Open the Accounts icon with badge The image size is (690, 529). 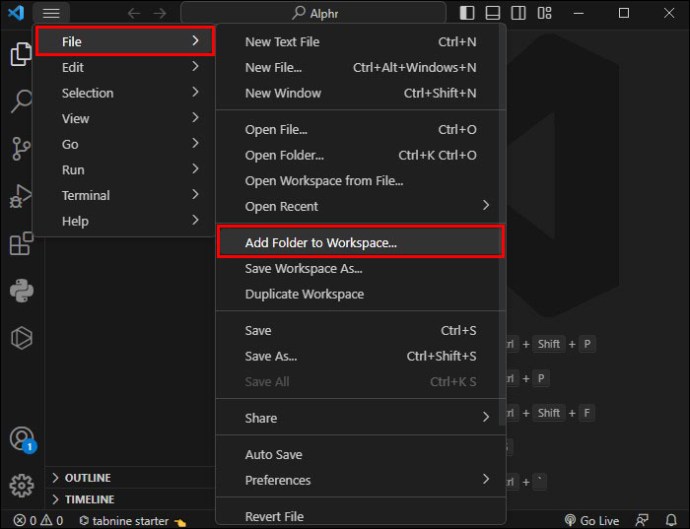[22, 439]
